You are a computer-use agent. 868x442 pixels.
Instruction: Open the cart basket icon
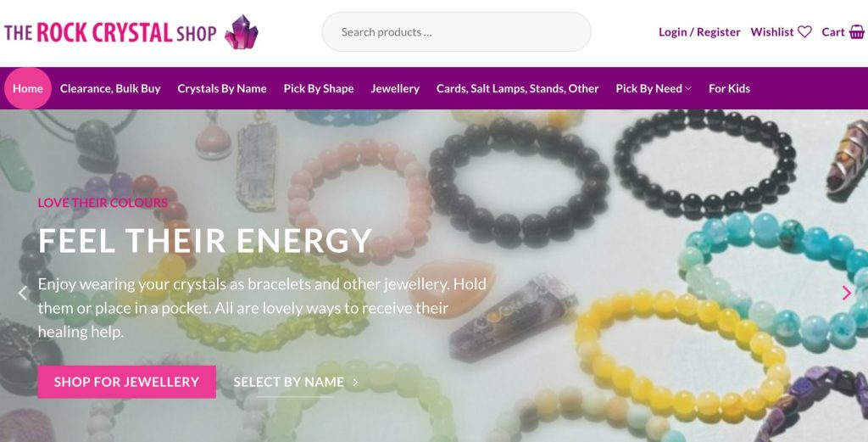(856, 32)
